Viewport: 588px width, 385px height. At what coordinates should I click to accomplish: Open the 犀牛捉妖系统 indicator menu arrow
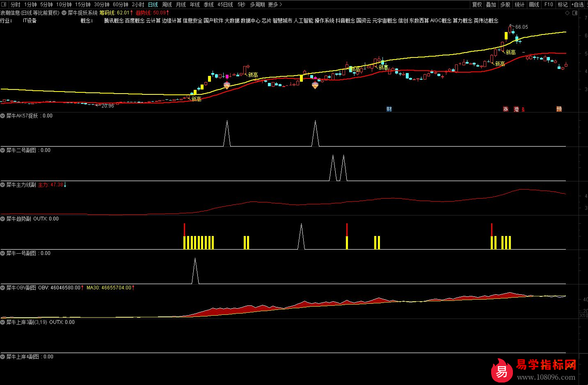point(64,13)
